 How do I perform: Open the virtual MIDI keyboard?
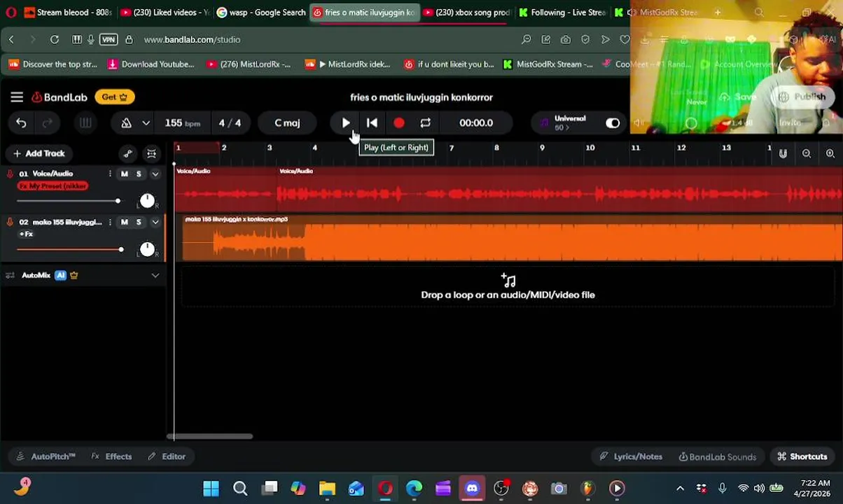(x=85, y=123)
